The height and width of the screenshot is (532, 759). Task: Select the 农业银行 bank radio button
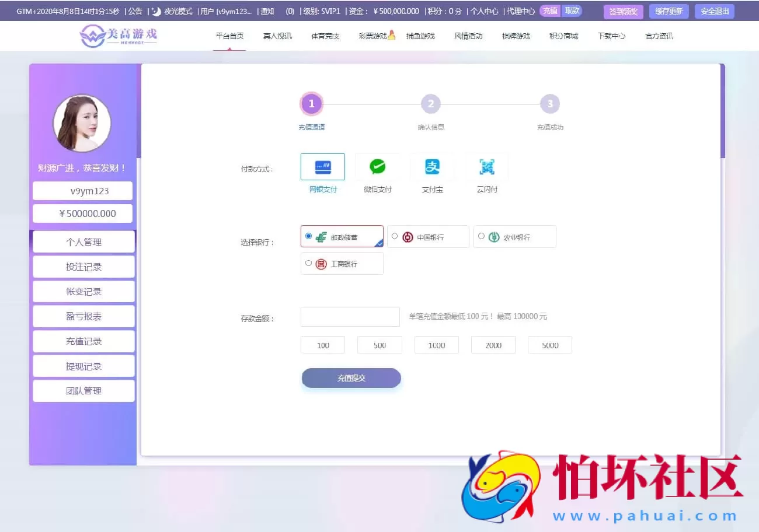(480, 236)
